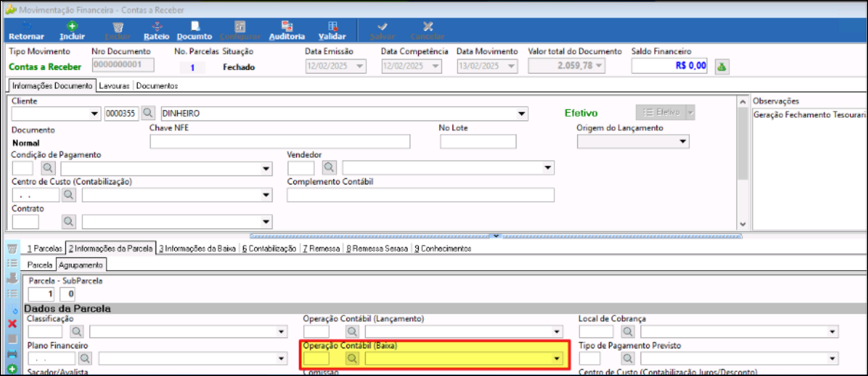
Task: Open the Auditoria toolbar option
Action: tap(287, 31)
